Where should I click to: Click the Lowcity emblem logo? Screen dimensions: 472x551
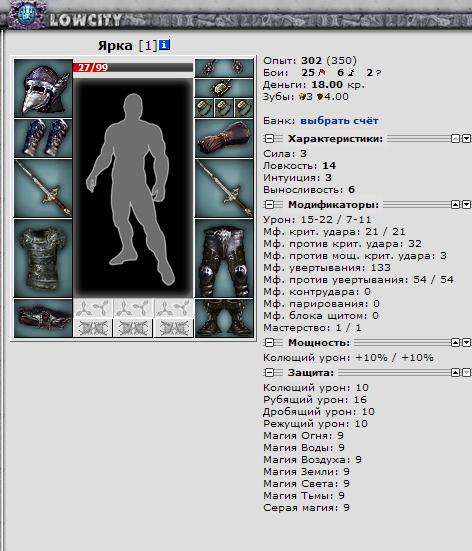(26, 15)
